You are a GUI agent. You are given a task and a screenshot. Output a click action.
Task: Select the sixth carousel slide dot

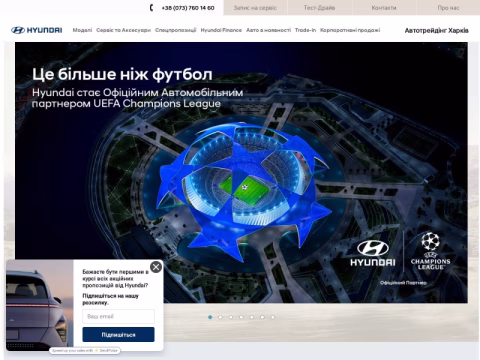click(262, 317)
